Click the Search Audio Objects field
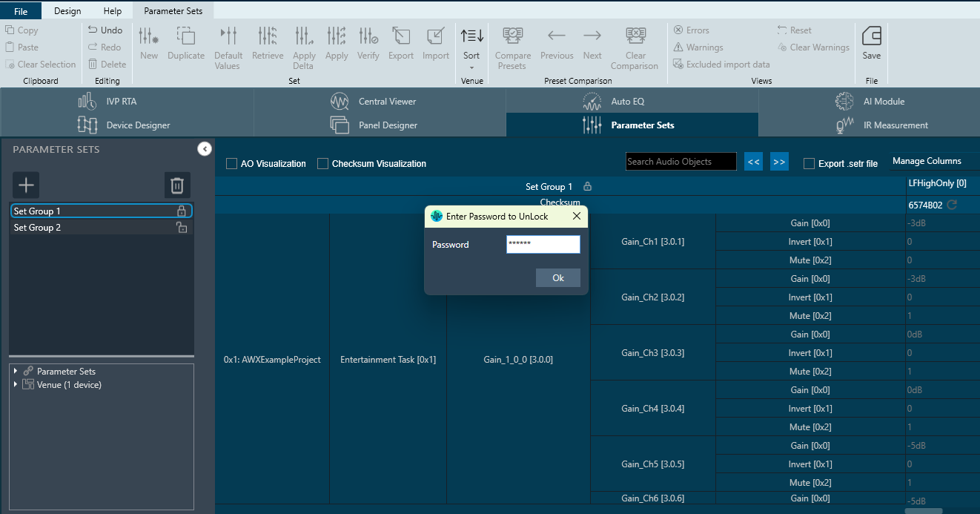 pos(681,162)
